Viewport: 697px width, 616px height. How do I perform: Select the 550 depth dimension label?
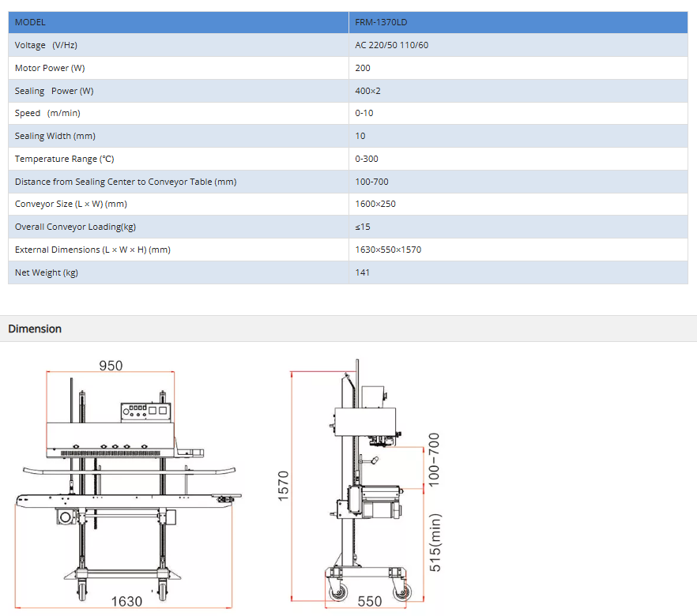coord(369,602)
